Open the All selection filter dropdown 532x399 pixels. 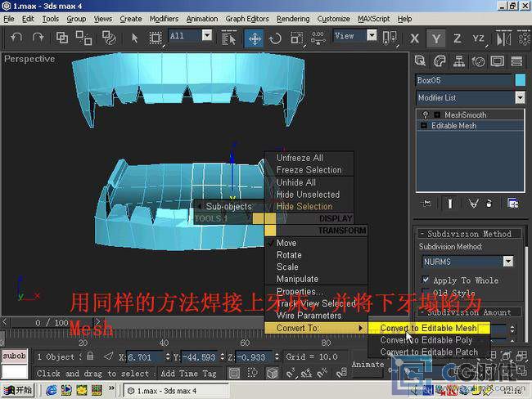206,34
